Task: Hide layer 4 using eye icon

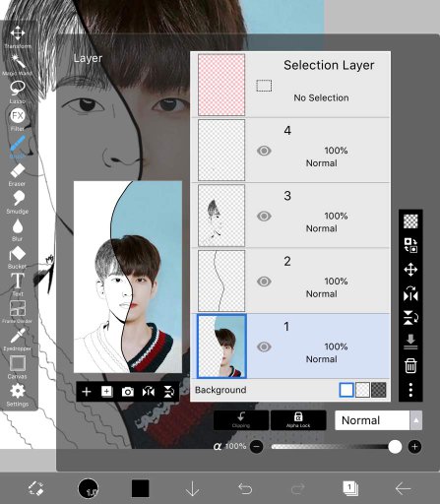Action: coord(264,151)
